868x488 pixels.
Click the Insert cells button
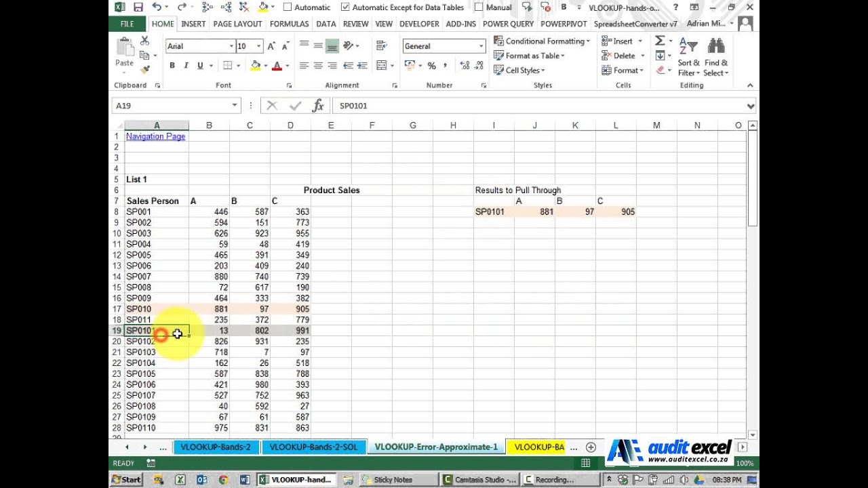621,41
